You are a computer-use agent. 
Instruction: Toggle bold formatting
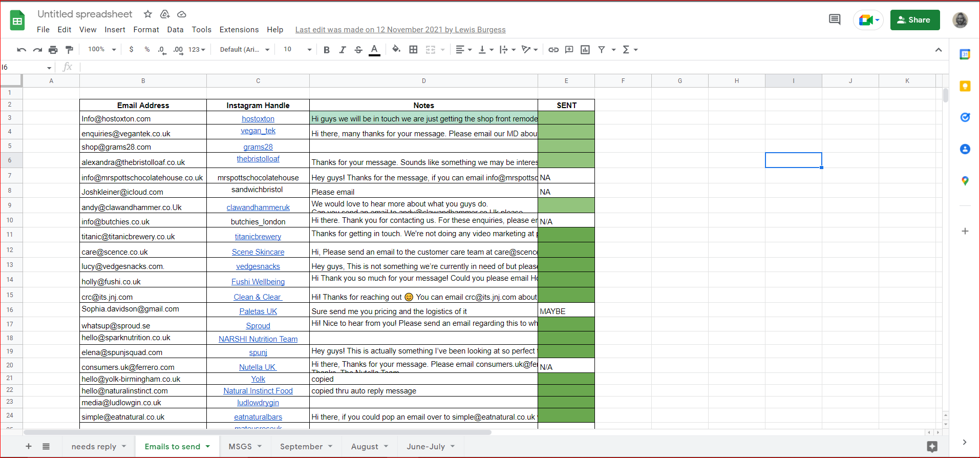tap(327, 50)
